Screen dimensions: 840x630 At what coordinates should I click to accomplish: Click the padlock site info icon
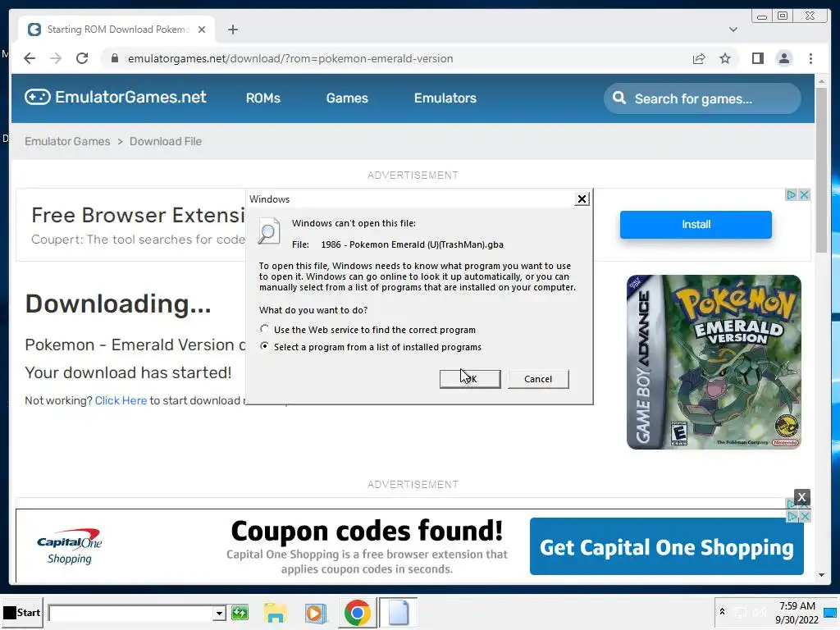[x=114, y=58]
